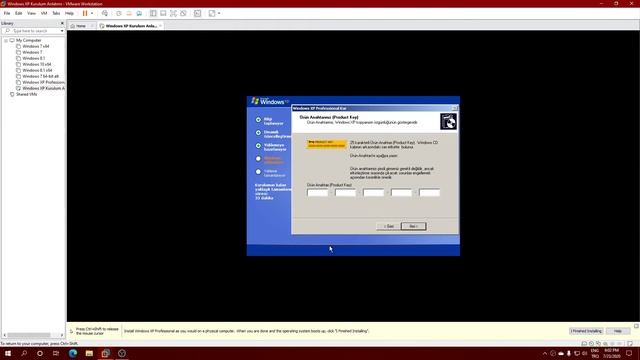
Task: Open the Tabs menu
Action: point(56,13)
